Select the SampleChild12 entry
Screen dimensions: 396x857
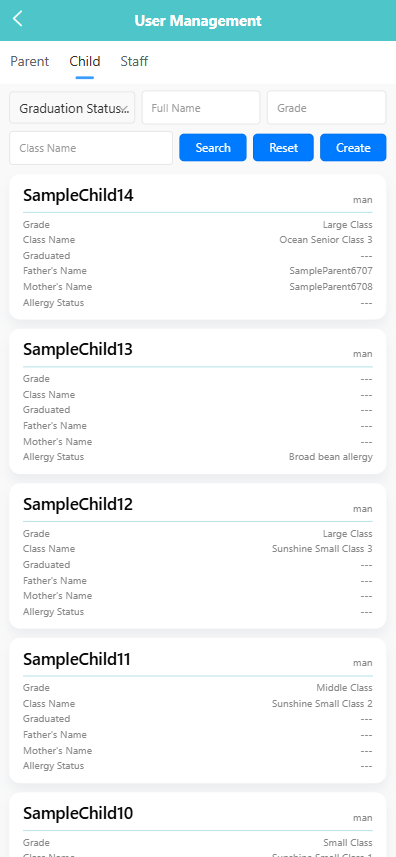click(198, 556)
